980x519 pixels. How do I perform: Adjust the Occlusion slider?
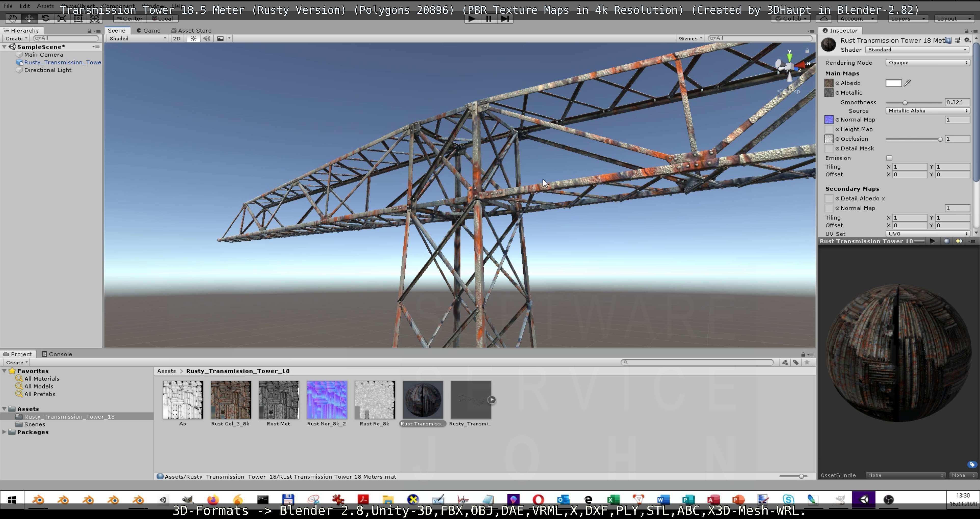914,139
